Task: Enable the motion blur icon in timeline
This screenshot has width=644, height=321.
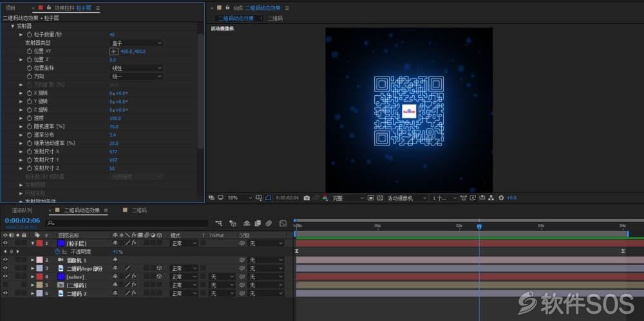Action: pos(269,223)
